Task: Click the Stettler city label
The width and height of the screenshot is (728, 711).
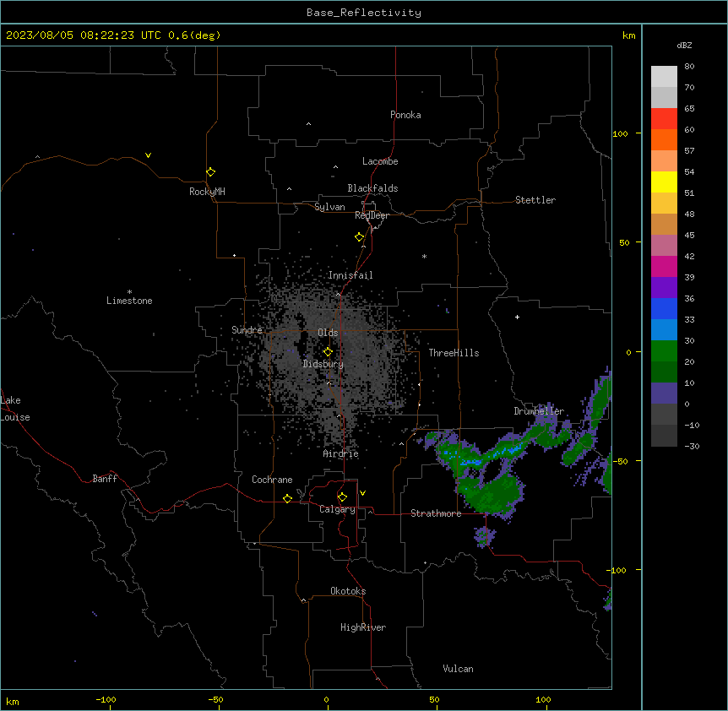Action: tap(535, 200)
